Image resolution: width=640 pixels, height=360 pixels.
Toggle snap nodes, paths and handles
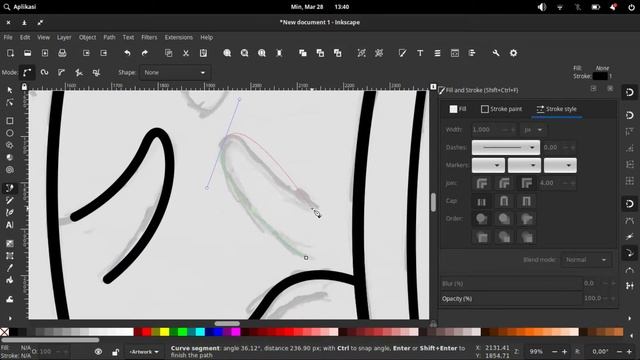[x=630, y=204]
